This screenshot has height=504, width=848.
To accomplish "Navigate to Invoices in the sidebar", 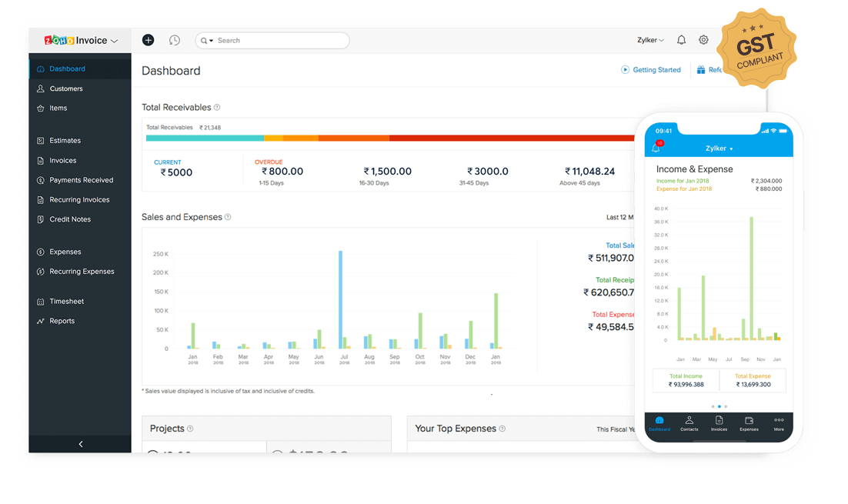I will point(80,161).
